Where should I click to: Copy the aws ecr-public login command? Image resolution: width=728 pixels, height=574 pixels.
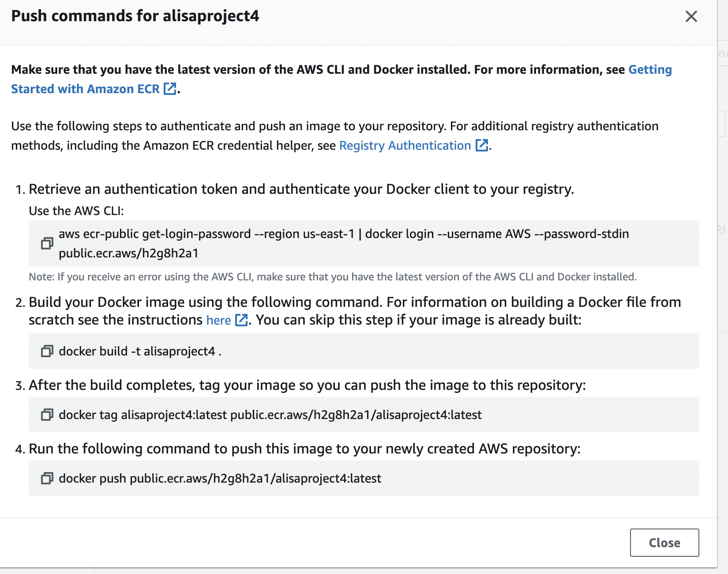click(x=47, y=243)
